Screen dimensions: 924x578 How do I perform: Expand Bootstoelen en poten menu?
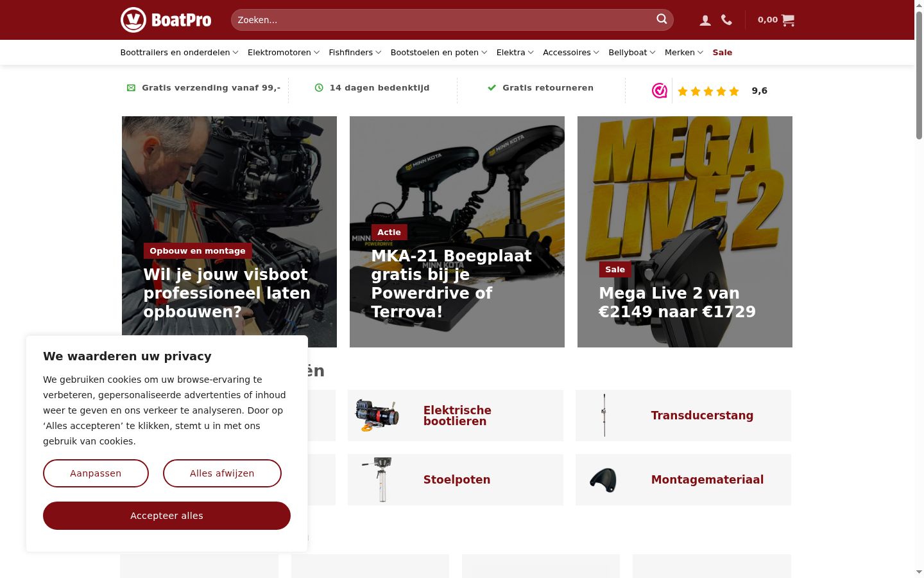pyautogui.click(x=439, y=53)
